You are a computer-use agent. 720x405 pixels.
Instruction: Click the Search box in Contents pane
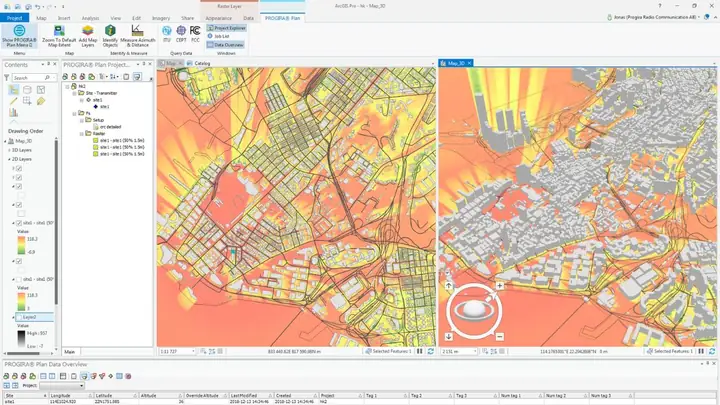point(32,78)
